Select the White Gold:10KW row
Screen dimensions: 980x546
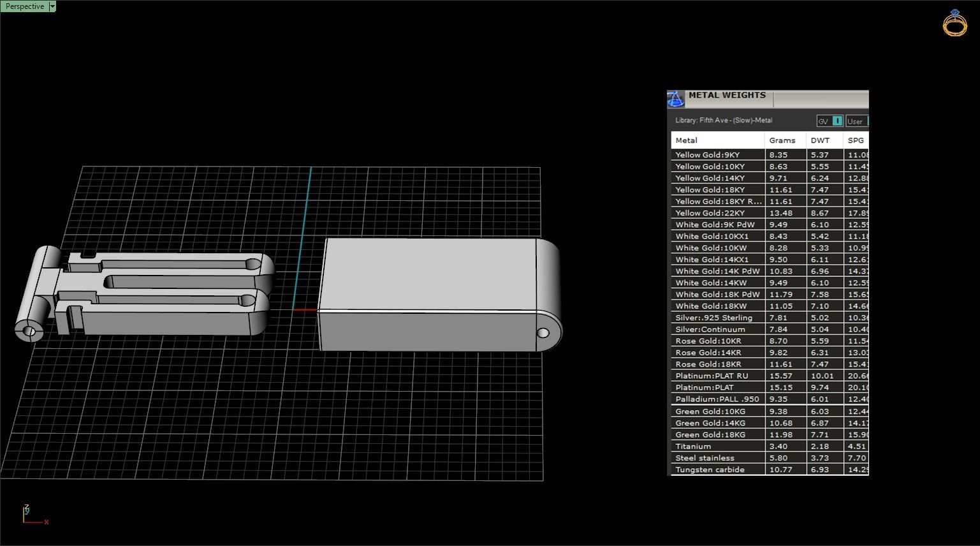point(770,248)
